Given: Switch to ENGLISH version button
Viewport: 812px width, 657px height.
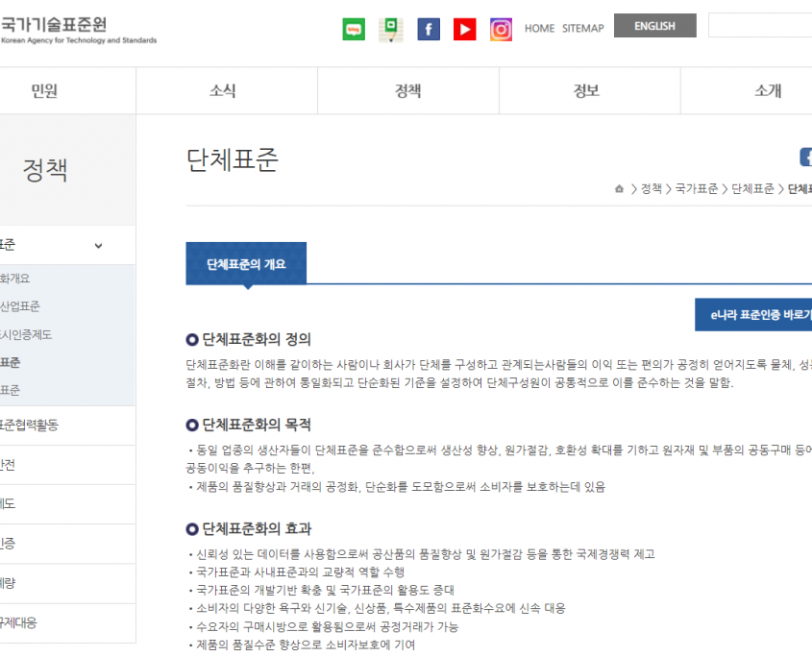Looking at the screenshot, I should click(654, 26).
